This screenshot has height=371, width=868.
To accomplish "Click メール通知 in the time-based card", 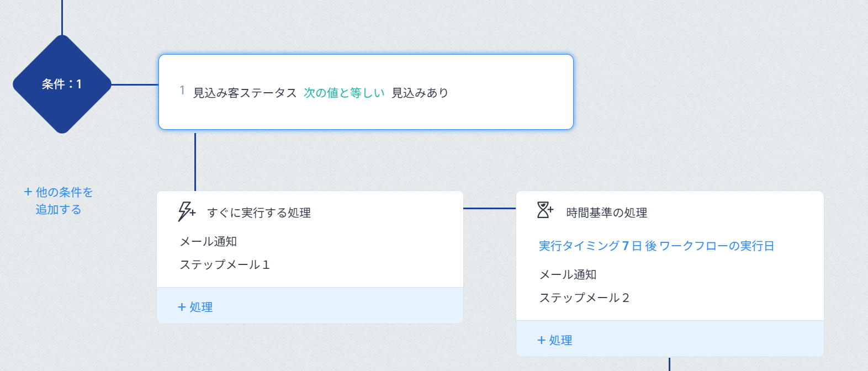I will [568, 275].
